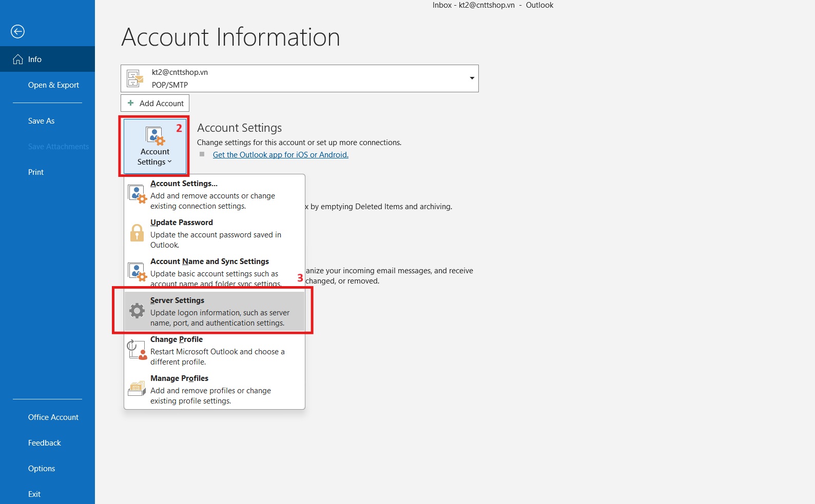Click the plus icon on Add Account
The width and height of the screenshot is (815, 504).
click(x=130, y=103)
